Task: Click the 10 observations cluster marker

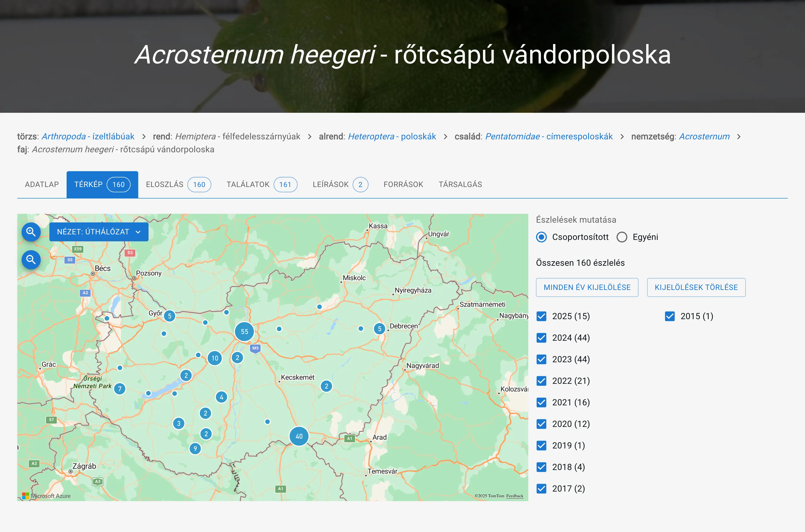Action: point(215,358)
